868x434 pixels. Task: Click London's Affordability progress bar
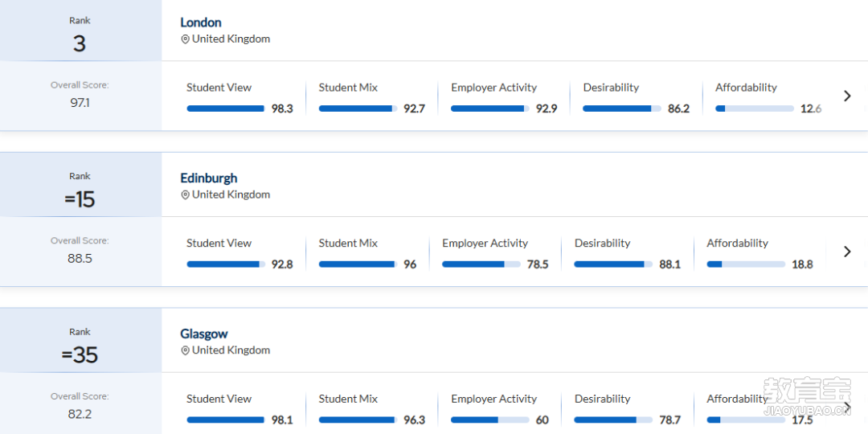pos(755,108)
